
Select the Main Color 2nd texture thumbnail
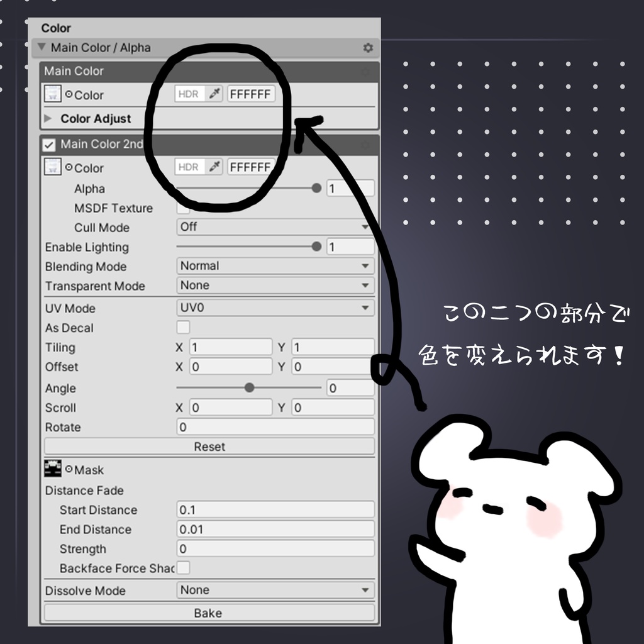click(53, 167)
